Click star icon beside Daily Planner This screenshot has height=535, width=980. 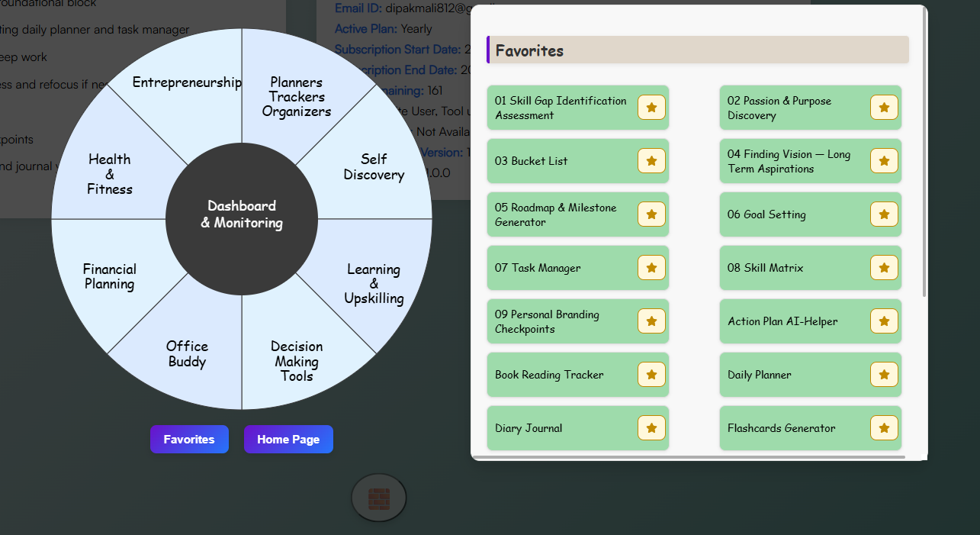884,375
